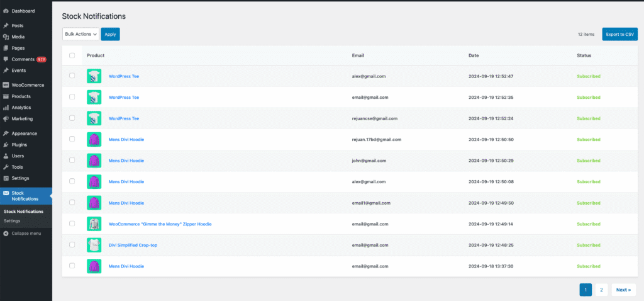Open Mens Divi Hoodie link dated 2024-09-18
Image resolution: width=644 pixels, height=301 pixels.
126,266
